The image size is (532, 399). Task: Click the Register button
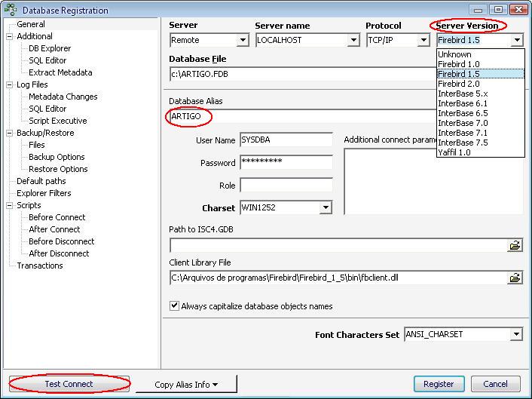pyautogui.click(x=439, y=384)
